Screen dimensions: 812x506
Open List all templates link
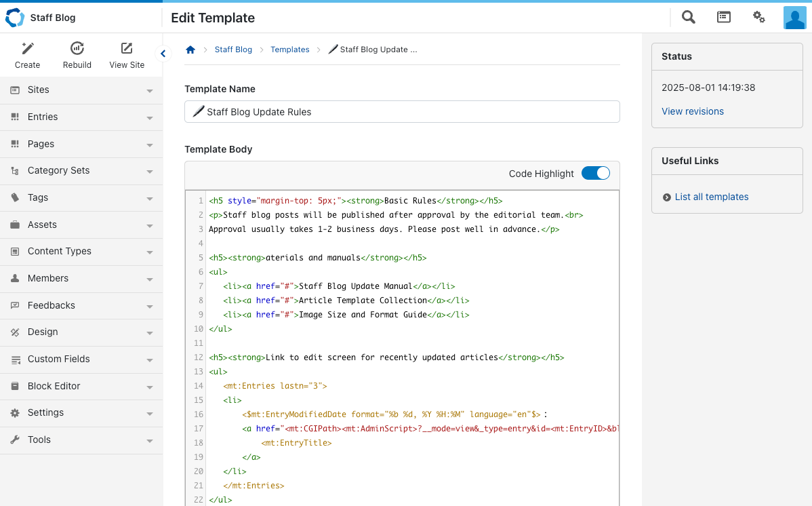pyautogui.click(x=712, y=197)
